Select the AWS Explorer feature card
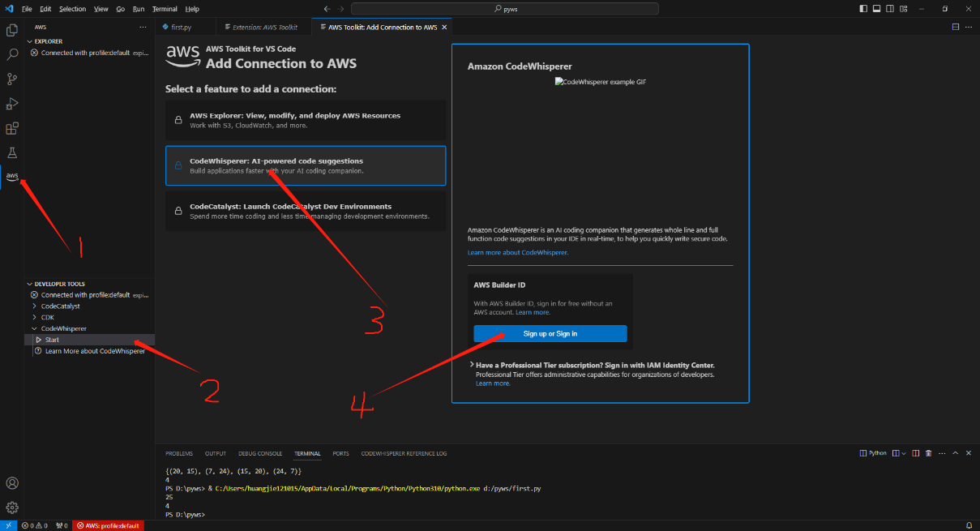Screen dimensions: 980x531 (306, 120)
